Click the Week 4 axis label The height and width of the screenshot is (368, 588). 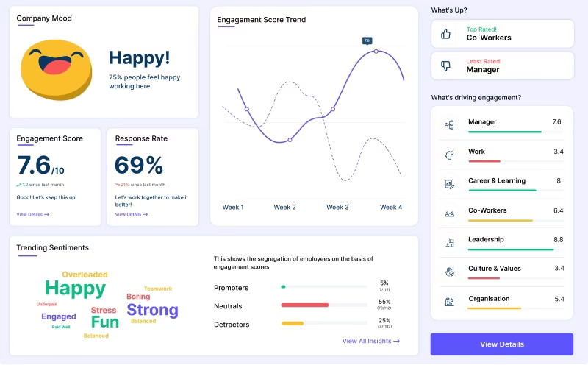click(x=391, y=208)
